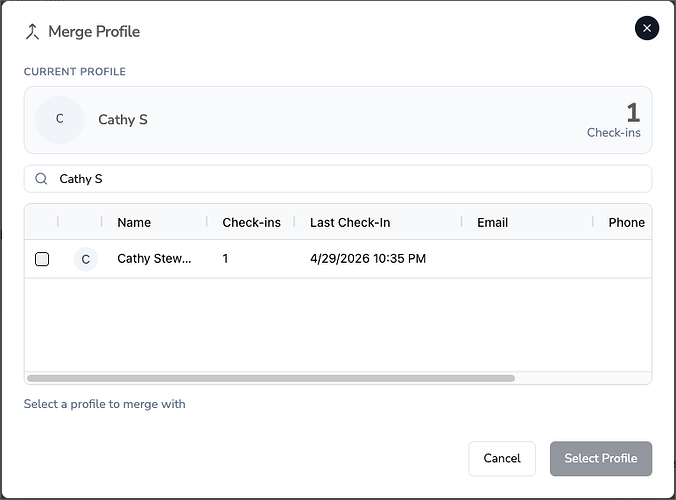Click the Phone column header
676x500 pixels.
(626, 222)
